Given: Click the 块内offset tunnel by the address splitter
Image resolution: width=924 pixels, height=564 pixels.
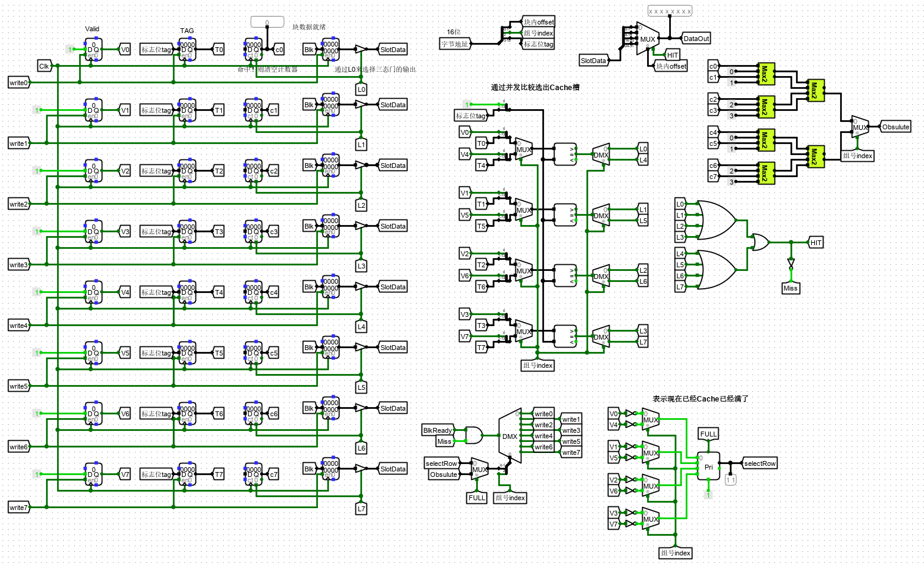Looking at the screenshot, I should tap(538, 22).
